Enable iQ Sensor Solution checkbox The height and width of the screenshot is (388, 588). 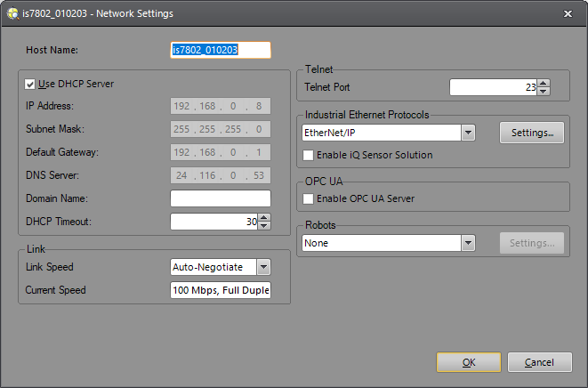tap(309, 155)
